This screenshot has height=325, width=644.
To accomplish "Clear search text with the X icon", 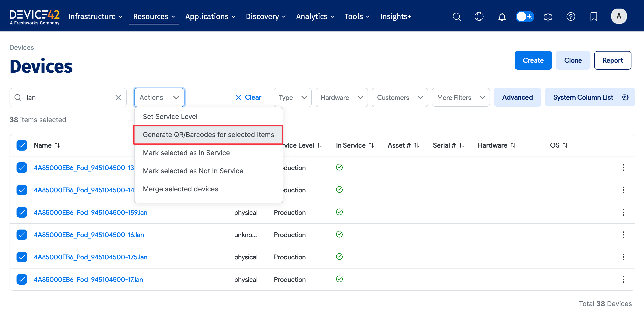I will point(118,97).
